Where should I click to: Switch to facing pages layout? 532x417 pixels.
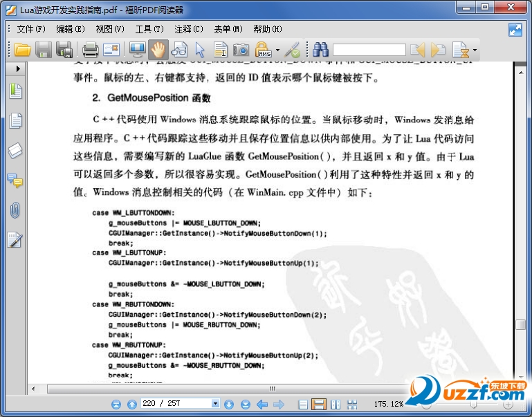pyautogui.click(x=336, y=404)
